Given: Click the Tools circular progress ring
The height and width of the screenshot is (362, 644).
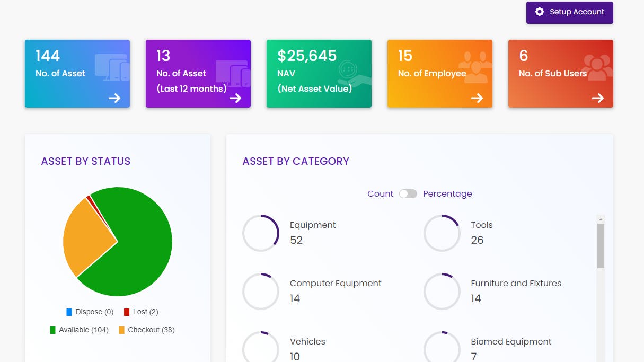Looking at the screenshot, I should pyautogui.click(x=442, y=233).
